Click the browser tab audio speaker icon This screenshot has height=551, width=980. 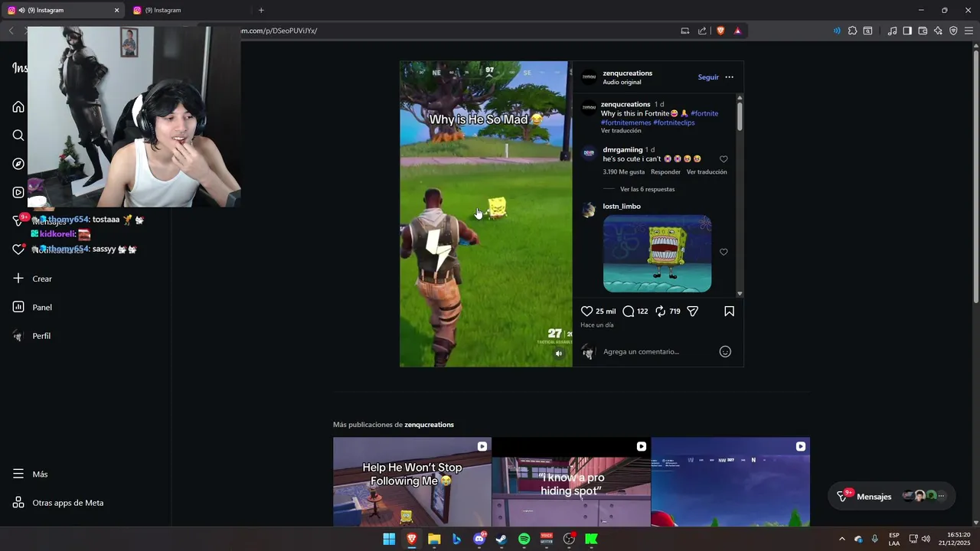coord(21,10)
